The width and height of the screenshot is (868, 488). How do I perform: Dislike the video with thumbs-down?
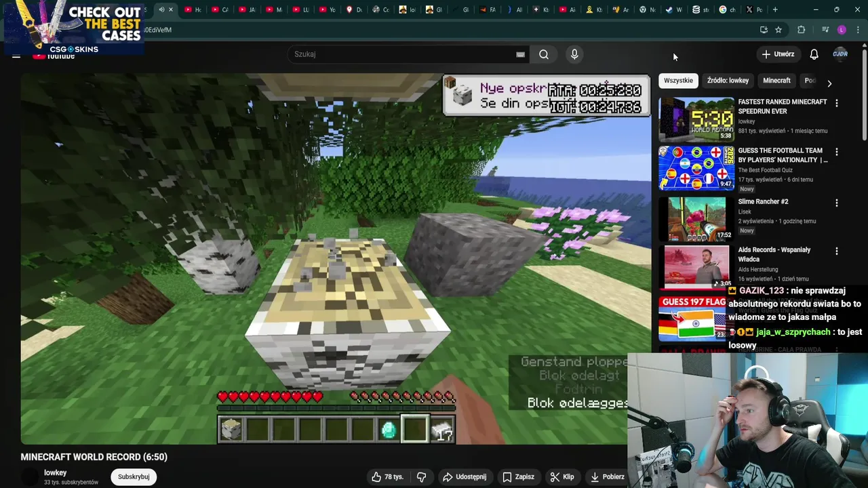pyautogui.click(x=421, y=476)
